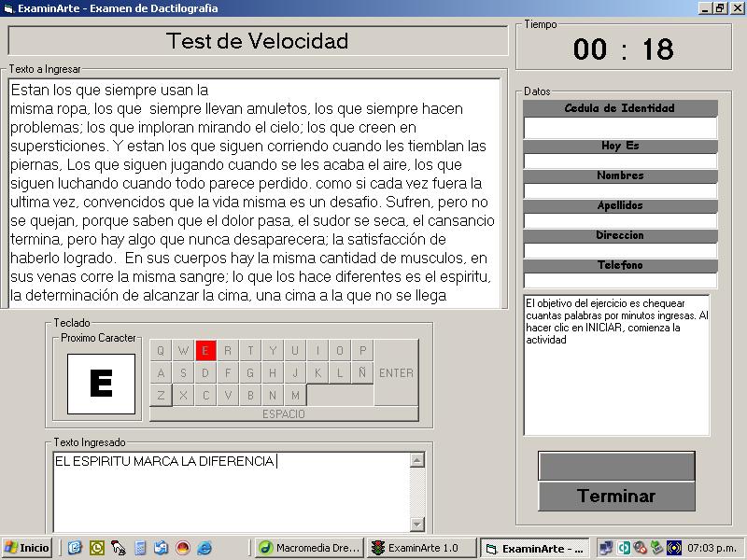Click the W key on virtual keyboard
The image size is (747, 560).
tap(183, 351)
